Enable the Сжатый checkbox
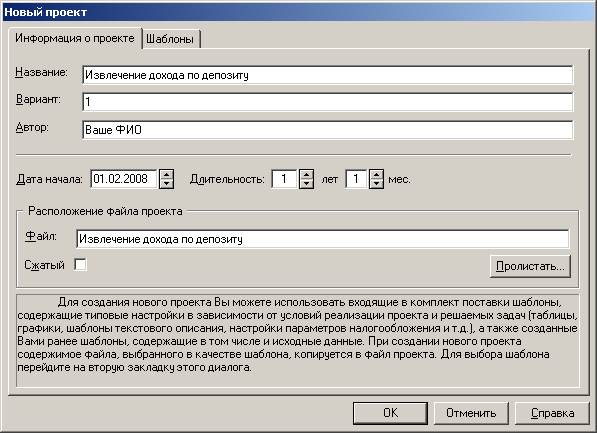 80,265
